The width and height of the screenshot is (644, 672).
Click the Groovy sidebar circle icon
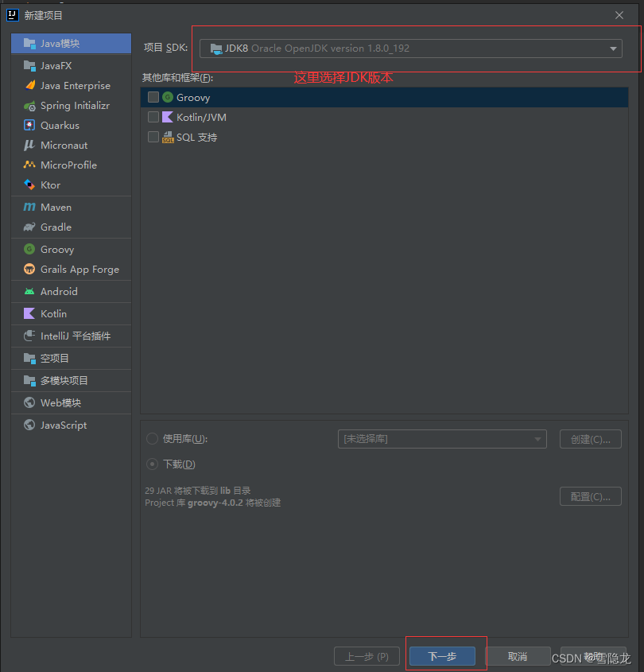(29, 249)
